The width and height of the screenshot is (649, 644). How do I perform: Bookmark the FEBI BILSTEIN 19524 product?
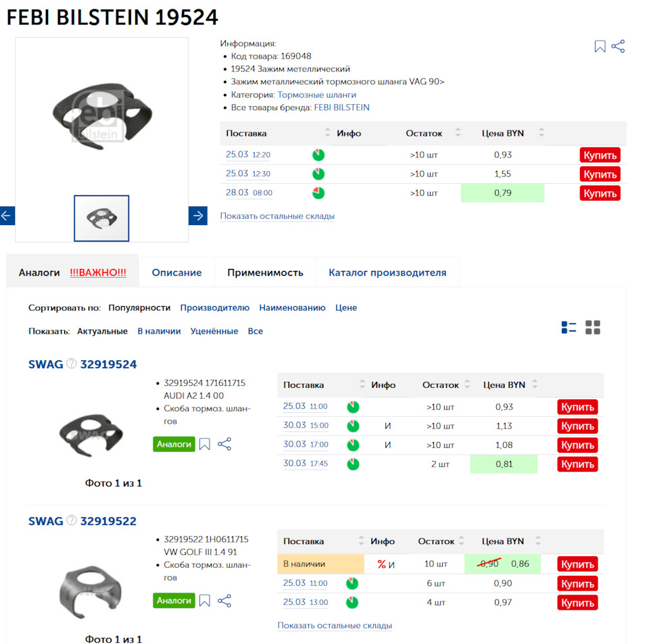coord(600,47)
